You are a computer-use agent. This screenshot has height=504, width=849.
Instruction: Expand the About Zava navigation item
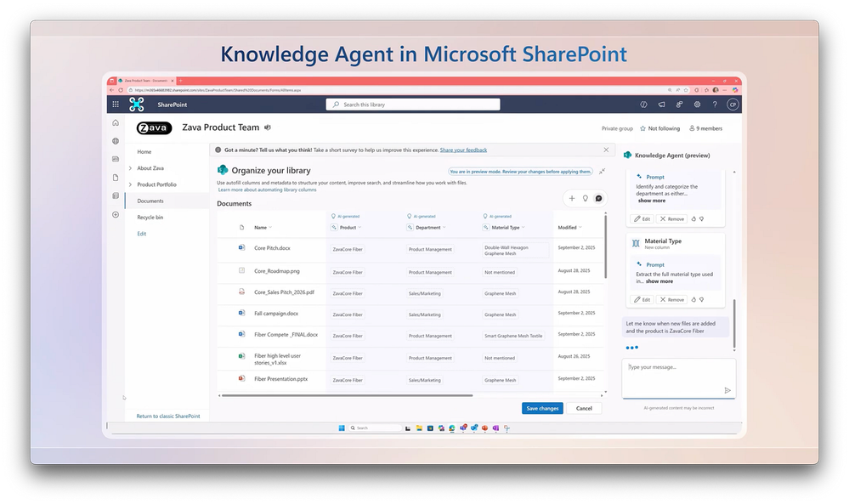131,168
